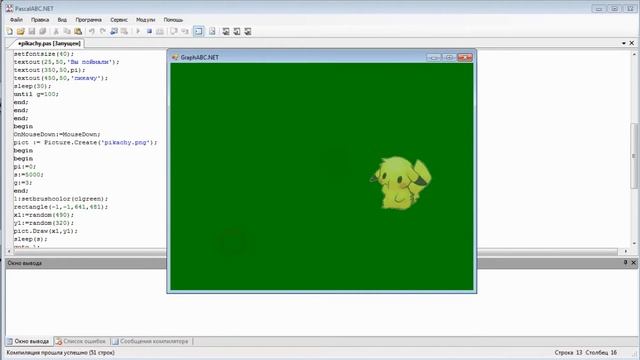Screen dimensions: 640x360
Task: Open the Помощь menu
Action: tap(173, 20)
